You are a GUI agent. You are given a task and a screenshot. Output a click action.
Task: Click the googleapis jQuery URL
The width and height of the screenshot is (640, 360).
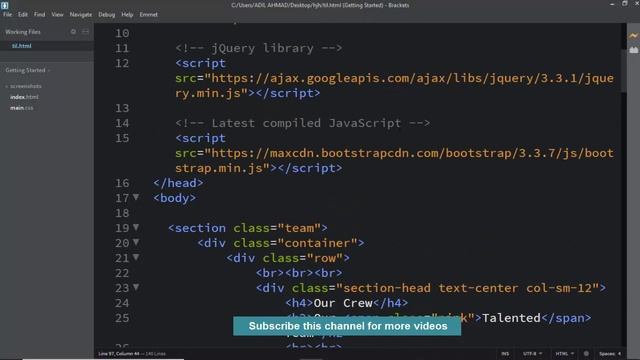(x=394, y=86)
